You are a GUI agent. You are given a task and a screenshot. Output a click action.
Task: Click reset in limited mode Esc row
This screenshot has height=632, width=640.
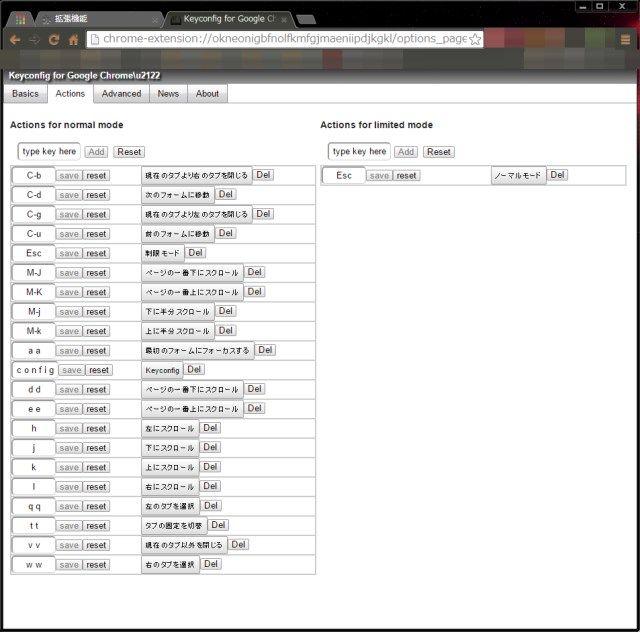coord(407,176)
